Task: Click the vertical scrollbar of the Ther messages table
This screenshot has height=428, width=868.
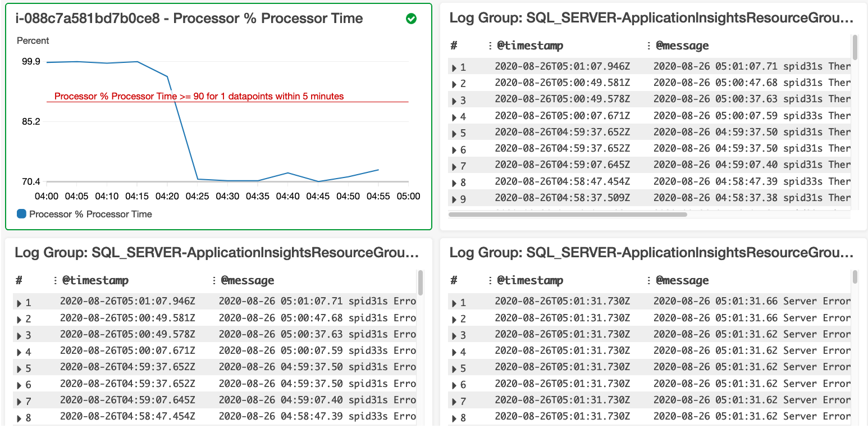Action: click(855, 47)
